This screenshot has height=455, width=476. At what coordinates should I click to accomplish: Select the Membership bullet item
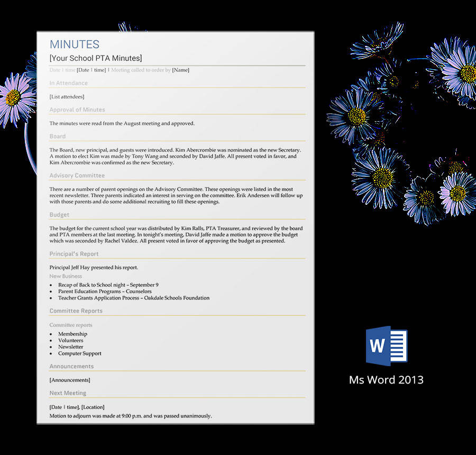(x=72, y=334)
